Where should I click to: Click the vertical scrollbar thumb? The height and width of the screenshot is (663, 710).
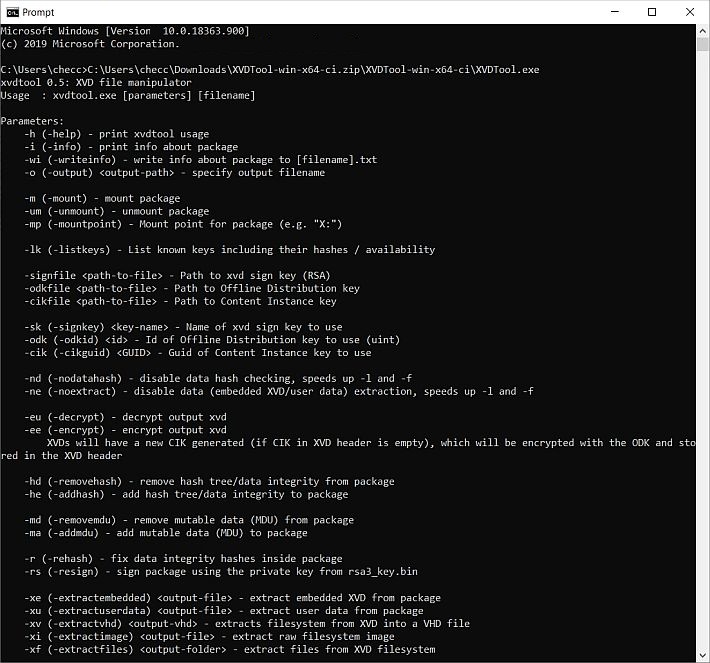[x=702, y=44]
